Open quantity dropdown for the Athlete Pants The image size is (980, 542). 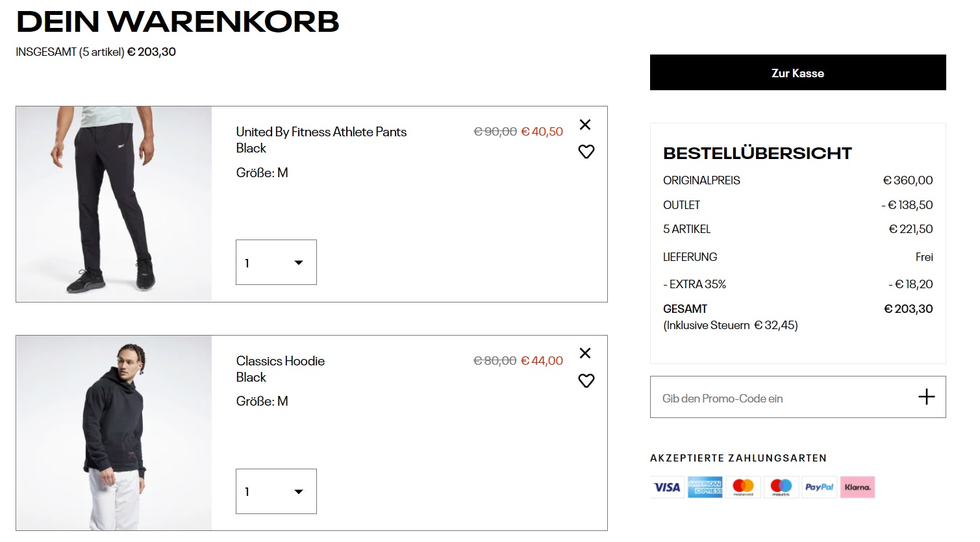point(276,262)
